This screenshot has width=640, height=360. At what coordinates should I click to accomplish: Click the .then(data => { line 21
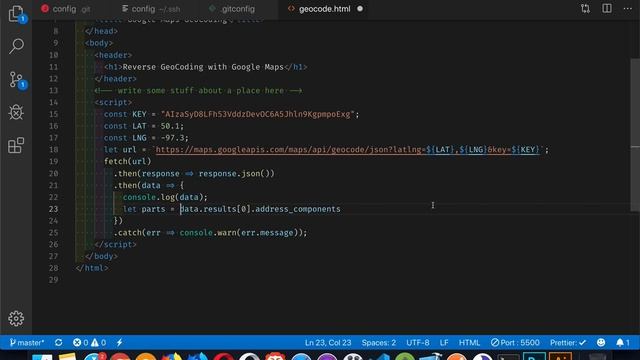(149, 185)
